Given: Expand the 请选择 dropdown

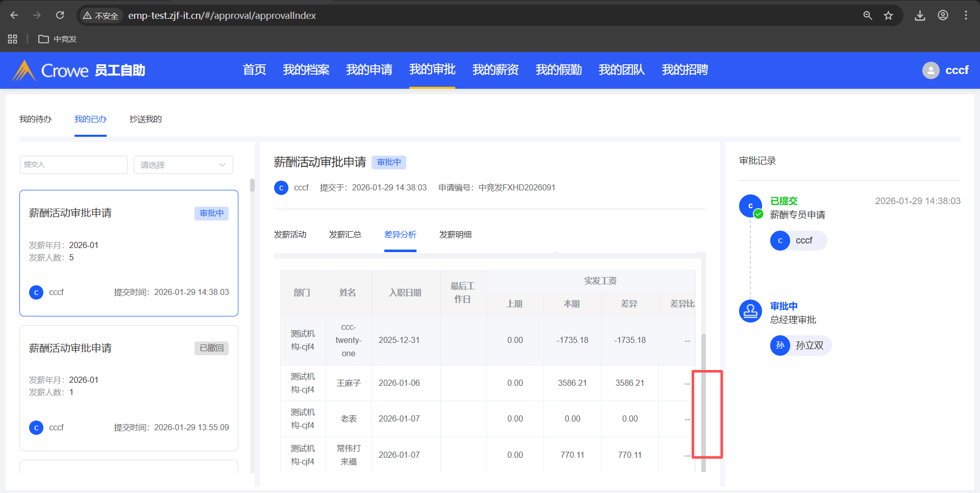Looking at the screenshot, I should click(x=183, y=165).
